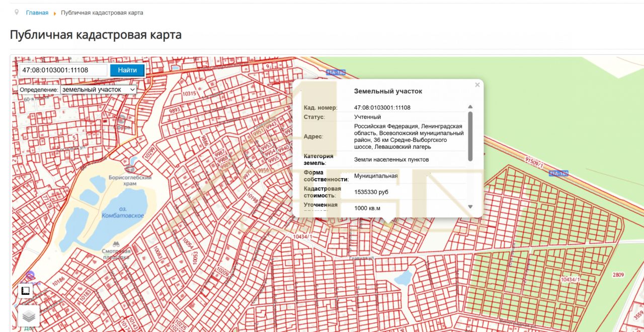
Task: Click the popup scrollbar down arrow
Action: (470, 207)
